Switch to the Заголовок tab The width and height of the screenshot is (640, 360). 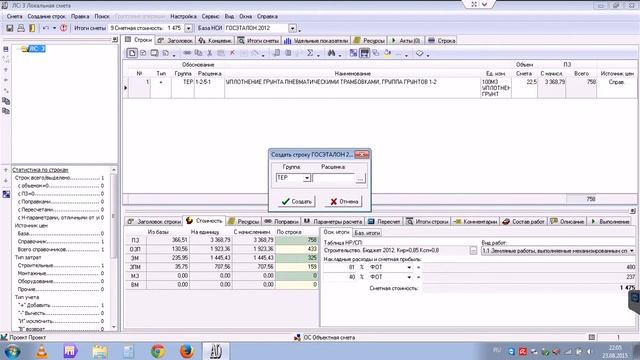[175, 40]
